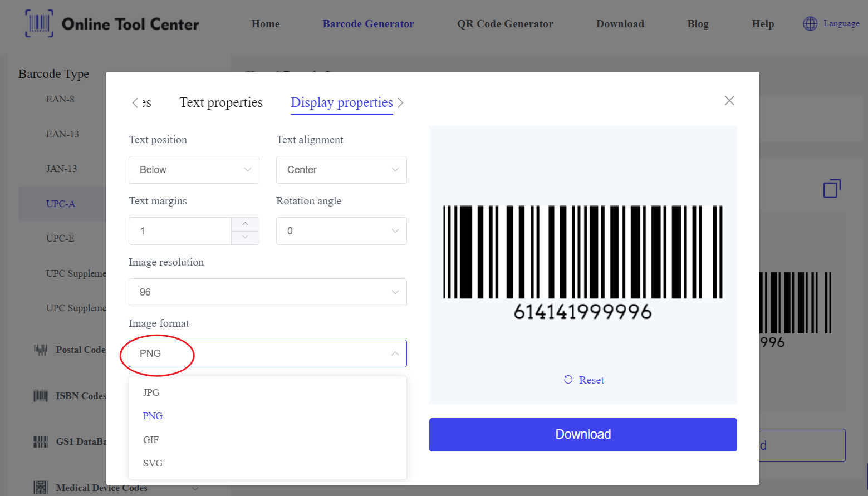
Task: Open the Download nav link
Action: tap(620, 24)
